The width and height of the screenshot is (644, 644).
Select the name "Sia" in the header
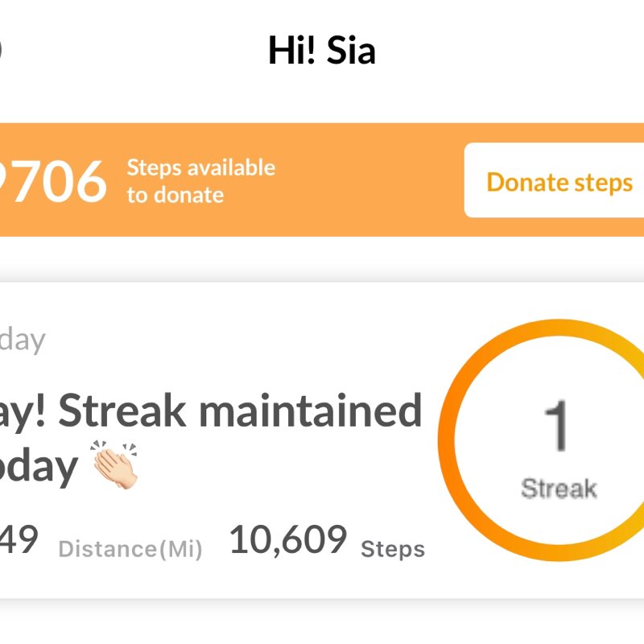(x=351, y=52)
